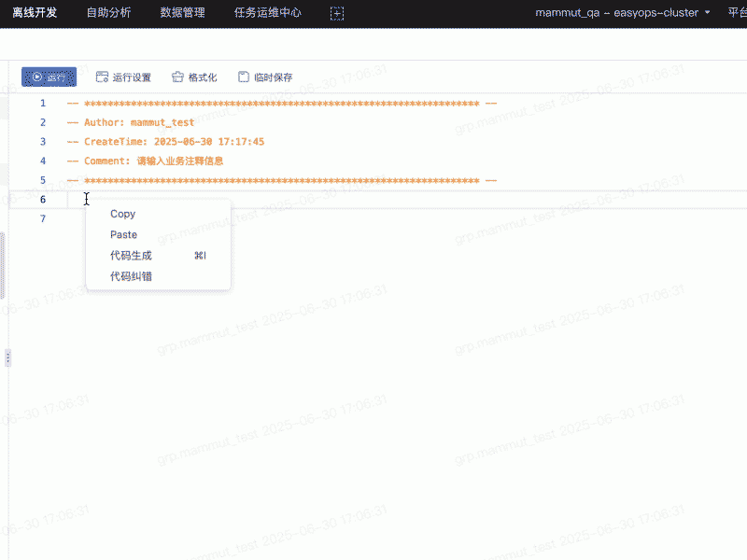Switch to the 离线开发 tab
The width and height of the screenshot is (747, 560).
pyautogui.click(x=35, y=13)
